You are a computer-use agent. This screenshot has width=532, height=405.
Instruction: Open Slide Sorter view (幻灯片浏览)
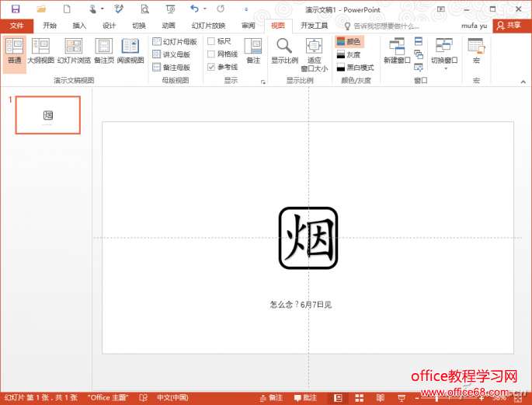tap(74, 51)
